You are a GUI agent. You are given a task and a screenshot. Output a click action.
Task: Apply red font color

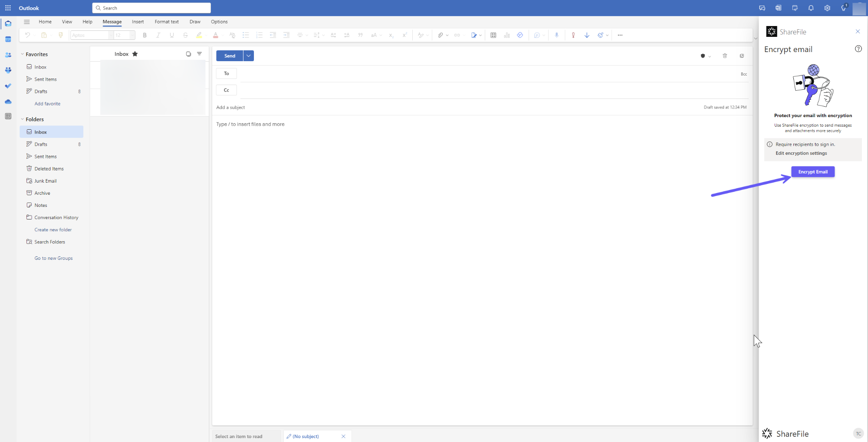215,35
